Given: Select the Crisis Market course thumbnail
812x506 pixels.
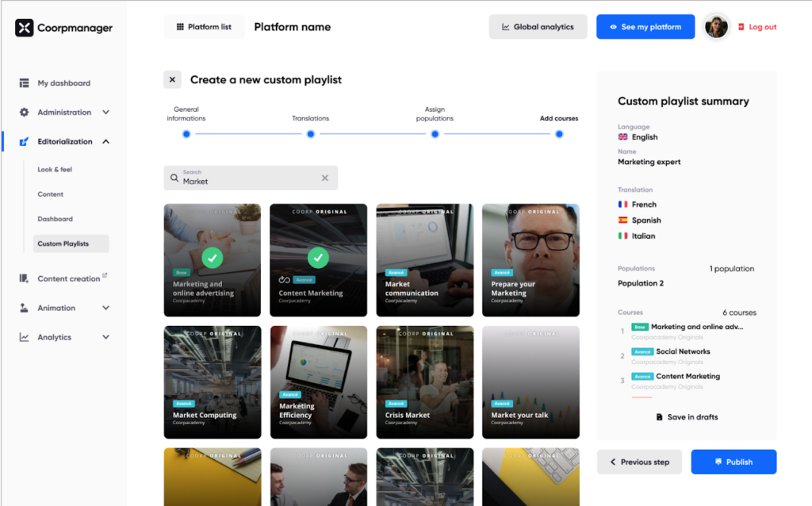Looking at the screenshot, I should pos(424,381).
